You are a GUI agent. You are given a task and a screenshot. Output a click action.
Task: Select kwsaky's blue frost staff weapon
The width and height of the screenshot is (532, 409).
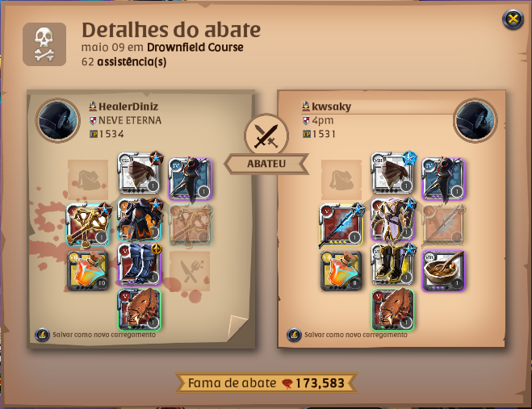pos(341,224)
